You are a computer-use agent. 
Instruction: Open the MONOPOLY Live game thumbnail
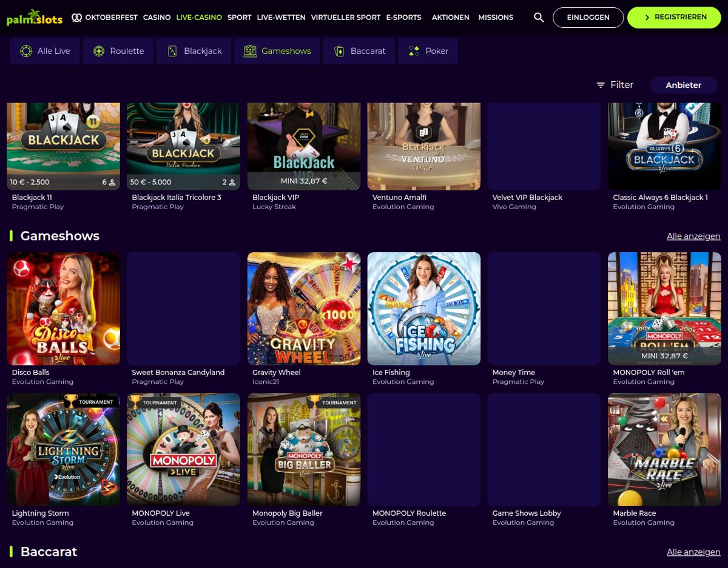[183, 449]
